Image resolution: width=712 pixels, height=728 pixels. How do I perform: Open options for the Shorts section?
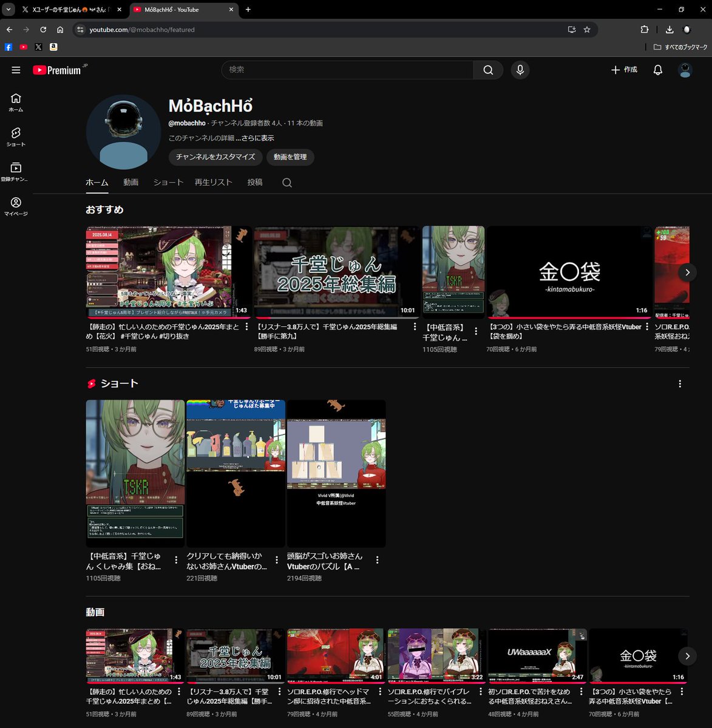coord(680,383)
